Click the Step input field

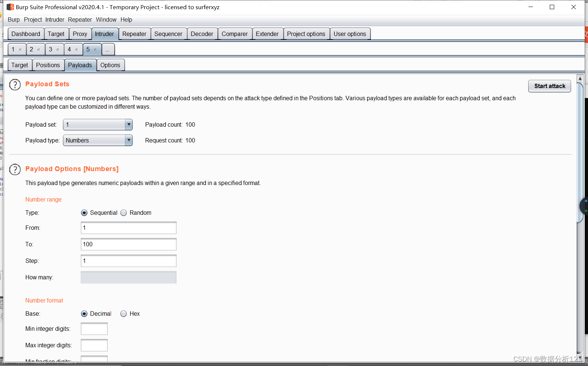pyautogui.click(x=129, y=261)
